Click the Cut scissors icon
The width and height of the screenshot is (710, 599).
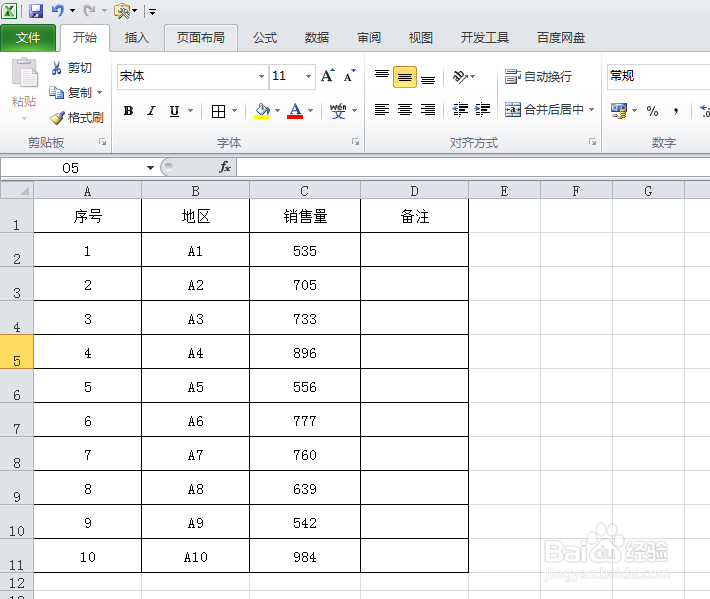(x=57, y=68)
